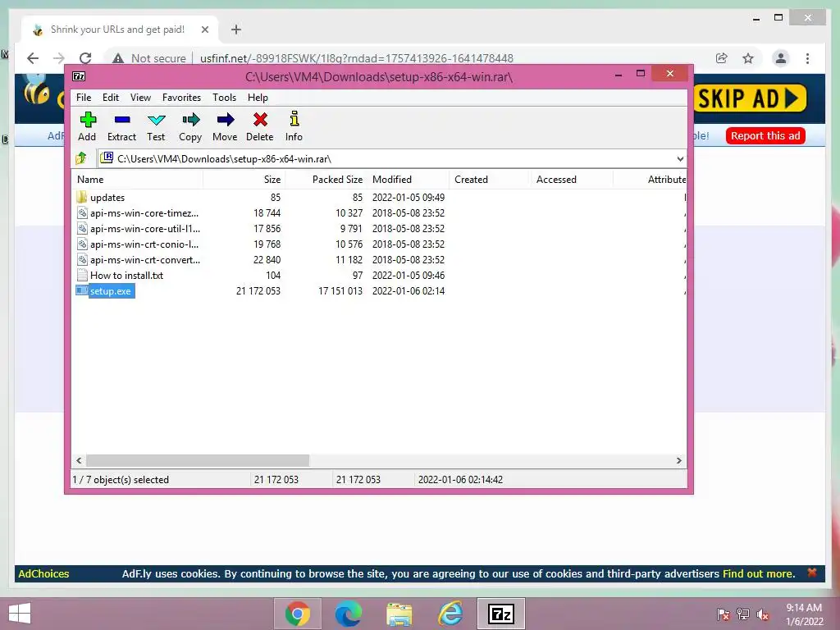Viewport: 840px width, 630px height.
Task: Click size value 21 172 053 of setup.exe
Action: (x=258, y=291)
